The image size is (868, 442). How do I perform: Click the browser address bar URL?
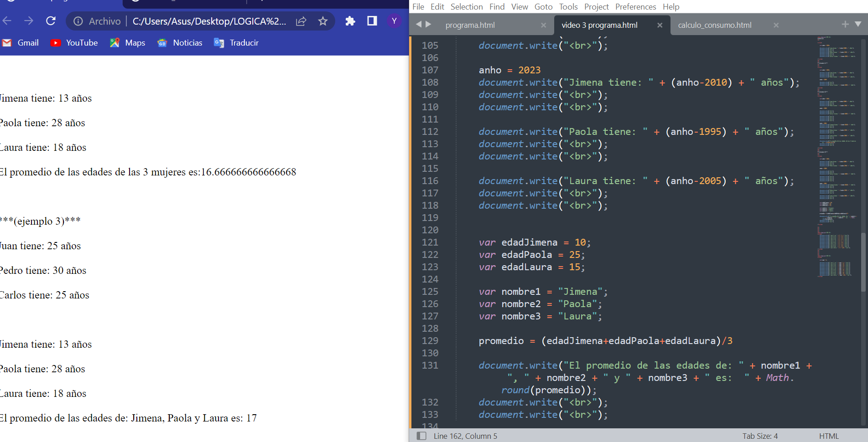click(x=209, y=21)
